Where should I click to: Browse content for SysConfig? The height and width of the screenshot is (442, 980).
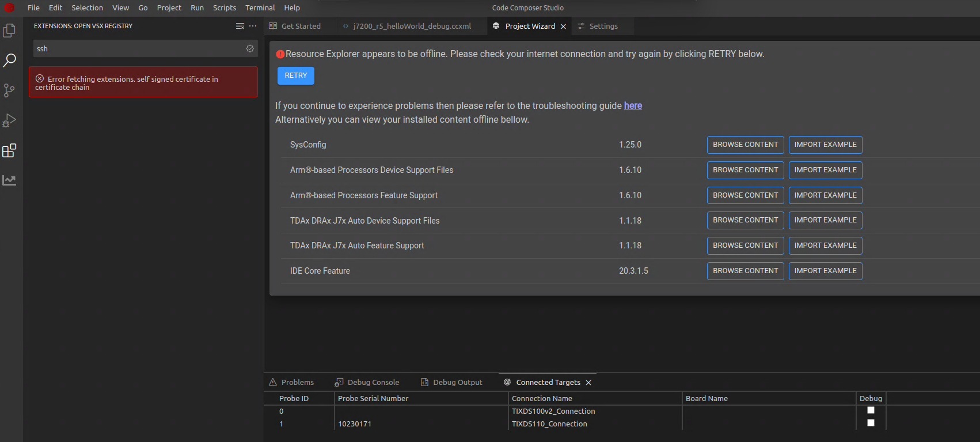(x=745, y=145)
